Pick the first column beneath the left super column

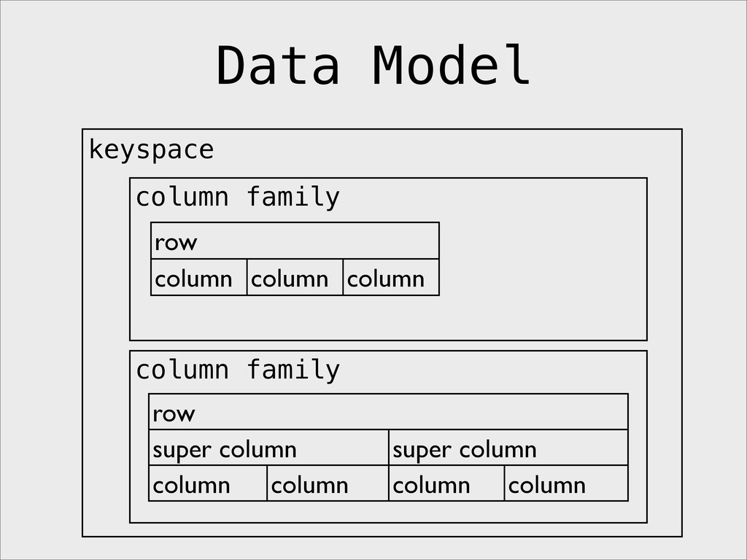point(208,483)
